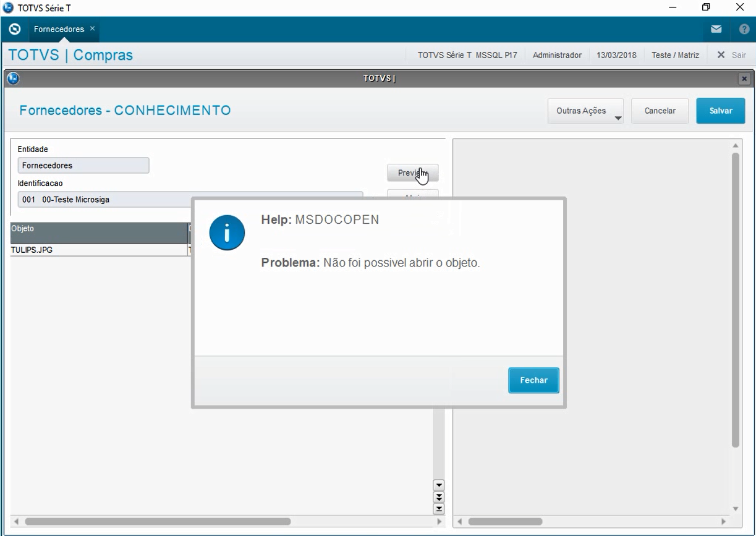
Task: Open the help question mark icon
Action: 744,29
